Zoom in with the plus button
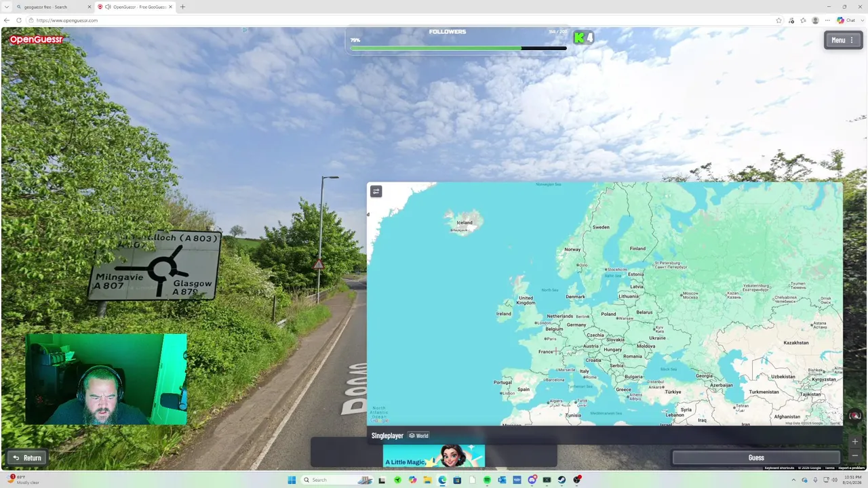This screenshot has width=868, height=488. 855,441
